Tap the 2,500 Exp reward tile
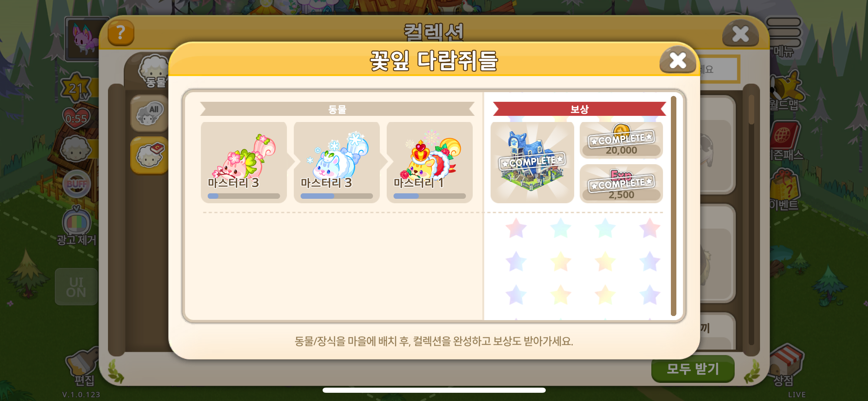The height and width of the screenshot is (401, 868). pyautogui.click(x=621, y=184)
